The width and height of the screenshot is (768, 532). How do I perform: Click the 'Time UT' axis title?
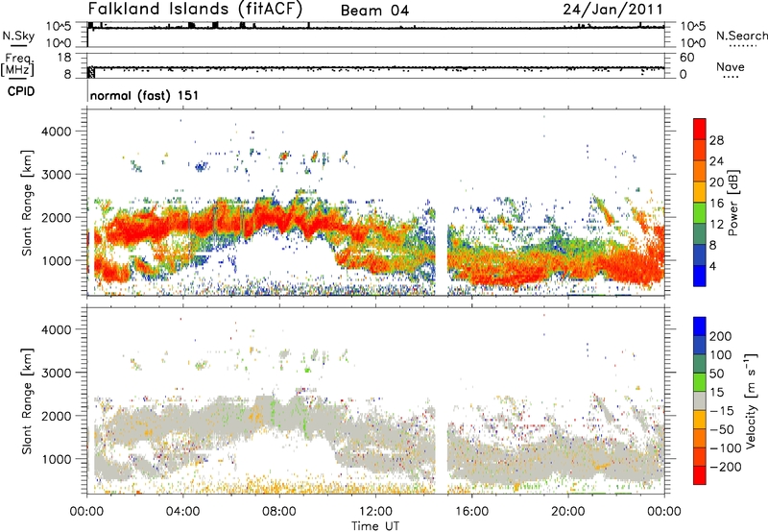tap(375, 526)
